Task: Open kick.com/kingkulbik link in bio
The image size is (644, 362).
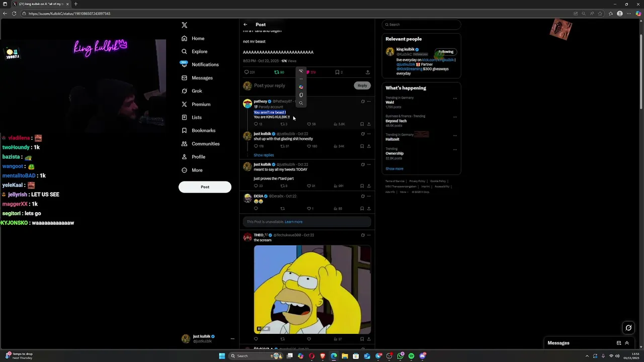Action: [438, 60]
